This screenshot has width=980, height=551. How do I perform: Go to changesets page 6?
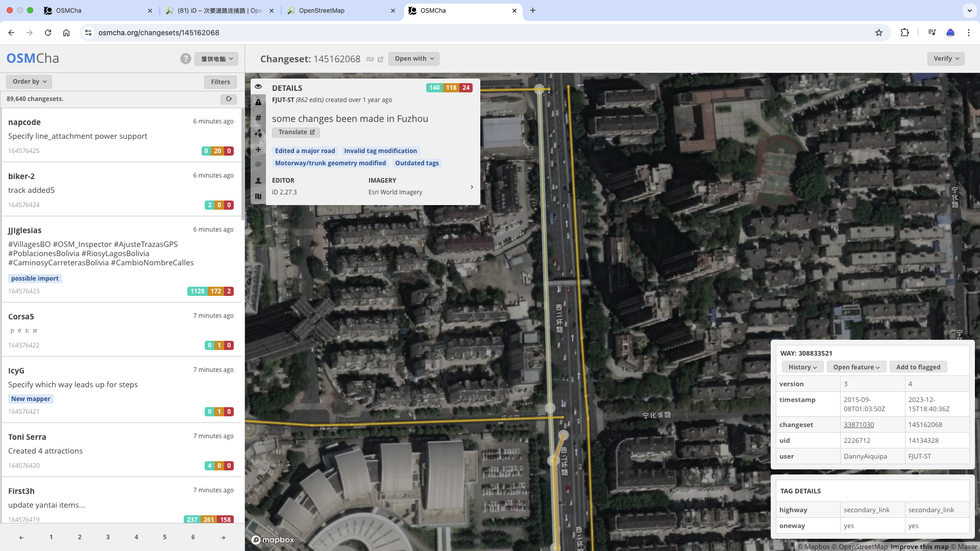193,537
